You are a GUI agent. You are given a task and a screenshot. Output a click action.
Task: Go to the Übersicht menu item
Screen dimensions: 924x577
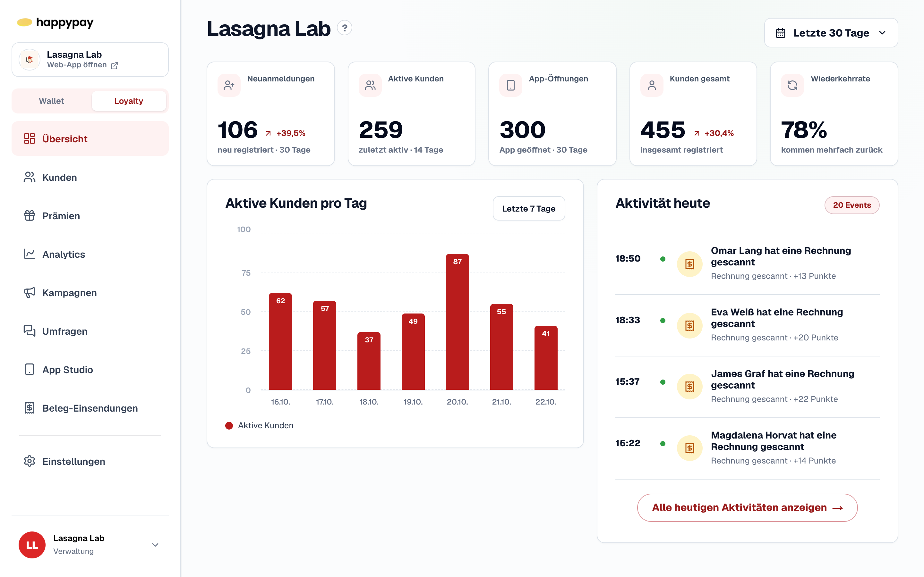[90, 138]
